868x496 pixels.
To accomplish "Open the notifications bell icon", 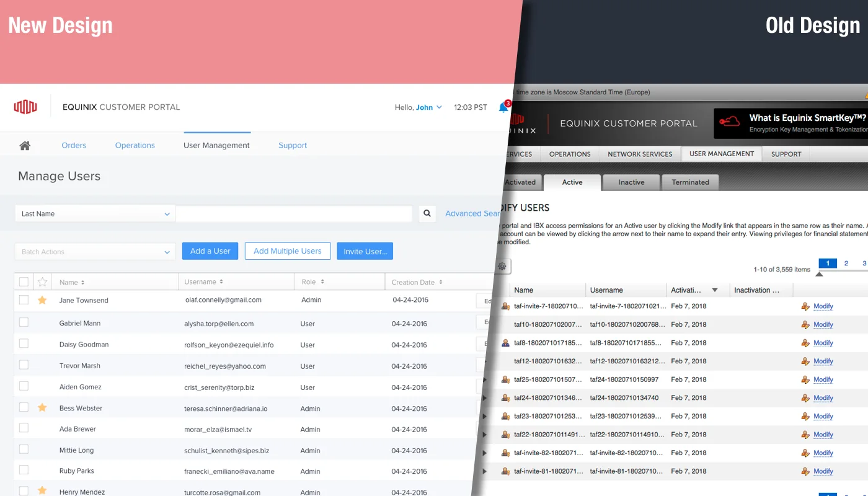I will tap(503, 107).
